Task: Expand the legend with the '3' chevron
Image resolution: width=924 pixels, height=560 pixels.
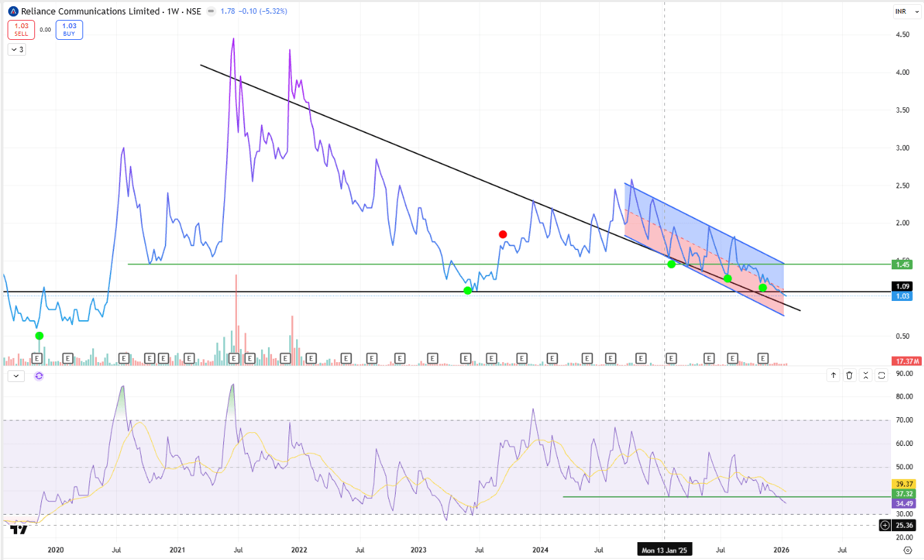Action: pos(16,49)
